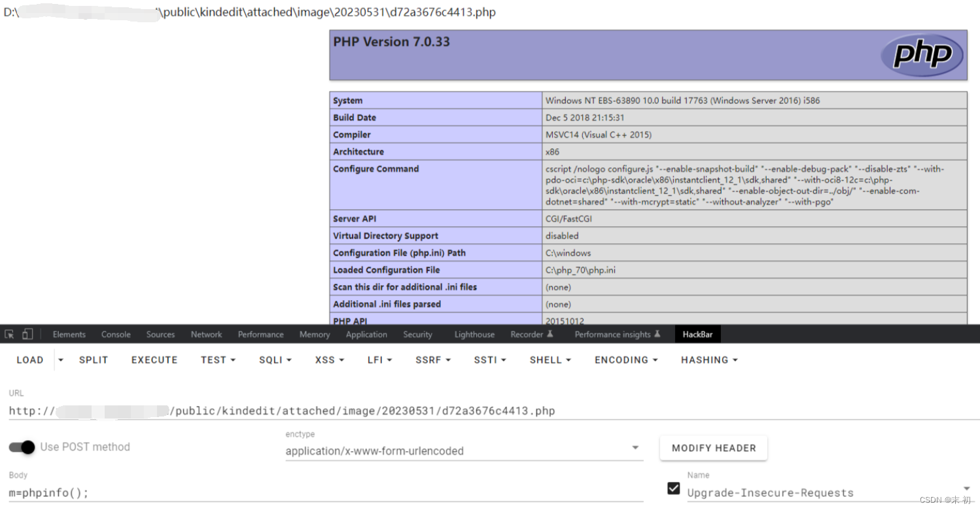Uncheck the Upgrade-Insecure-Requests header checkbox

(673, 488)
